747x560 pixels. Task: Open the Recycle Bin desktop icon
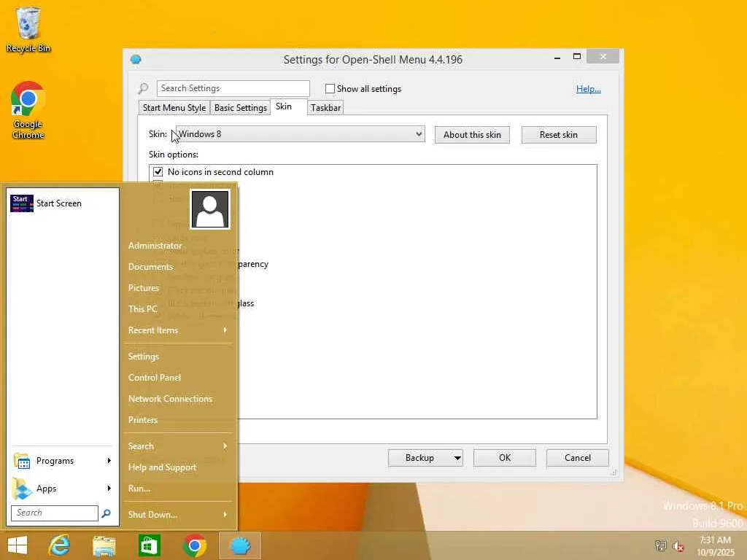28,29
